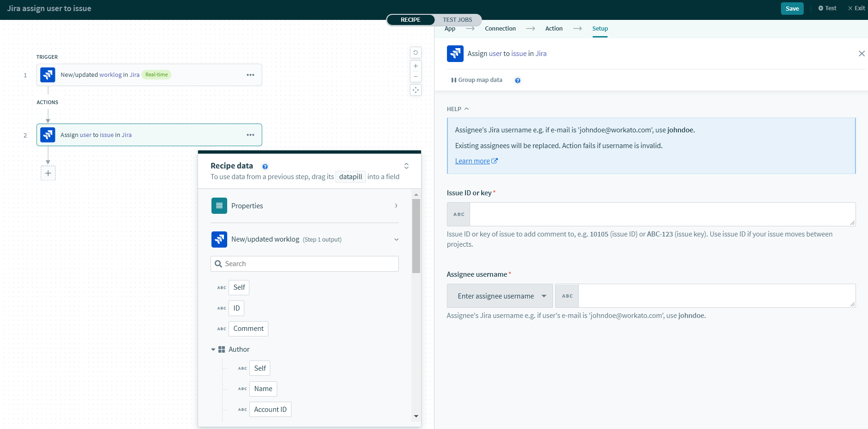Add a new step below the Jira action
868x429 pixels.
click(48, 173)
